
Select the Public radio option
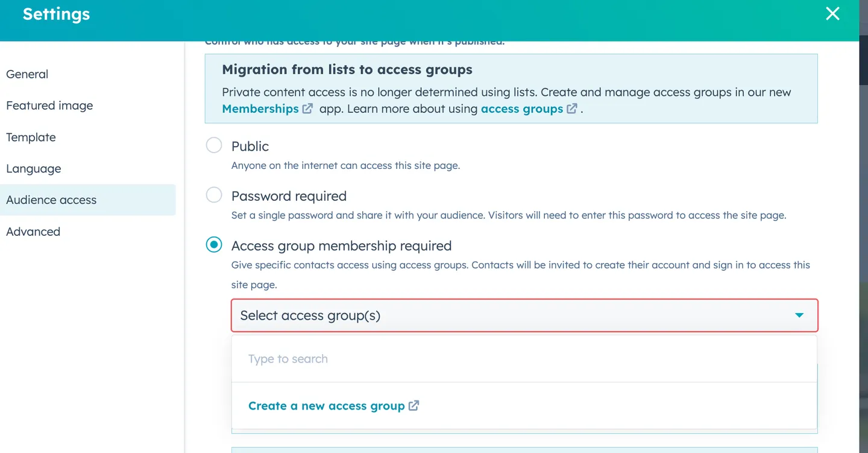point(214,145)
